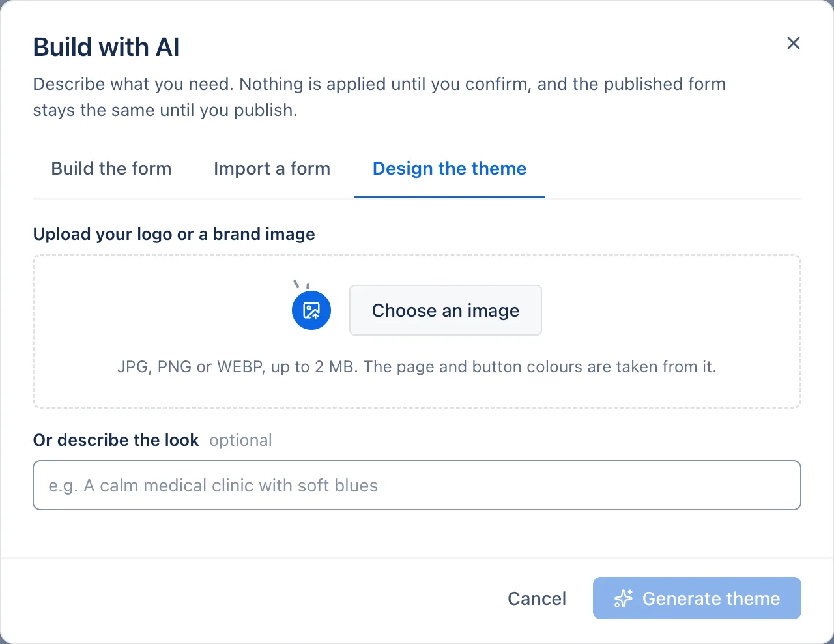The height and width of the screenshot is (644, 834).
Task: Switch to the Build the form tab
Action: click(111, 169)
